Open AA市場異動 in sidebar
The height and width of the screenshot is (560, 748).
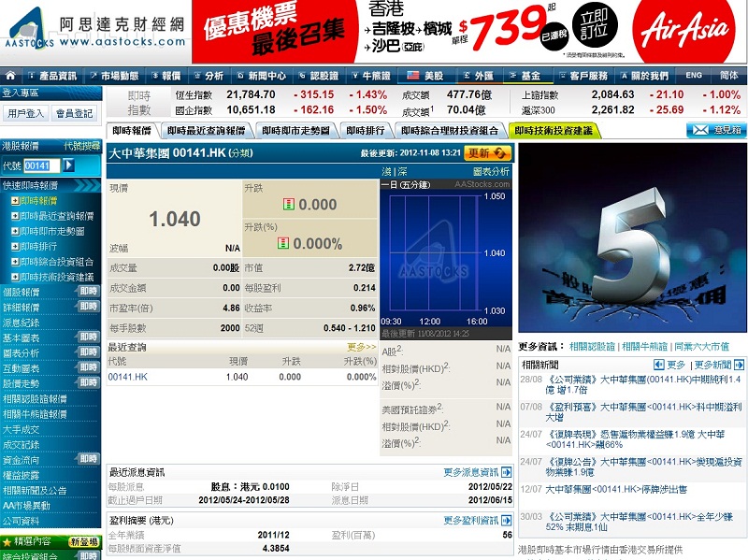click(x=26, y=506)
